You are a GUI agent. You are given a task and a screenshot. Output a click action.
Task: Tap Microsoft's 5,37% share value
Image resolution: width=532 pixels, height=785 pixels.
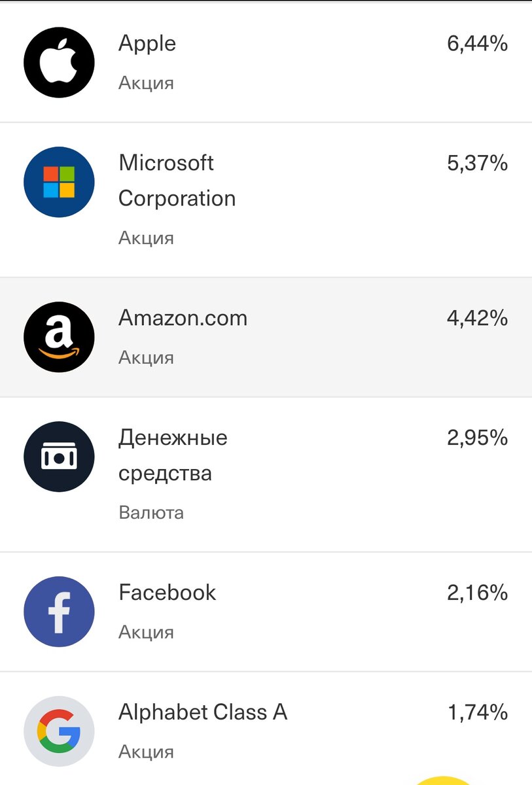point(478,163)
